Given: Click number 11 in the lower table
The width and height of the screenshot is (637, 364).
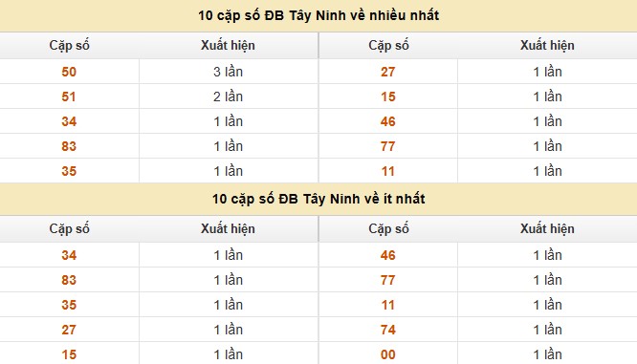Looking at the screenshot, I should (x=388, y=305).
